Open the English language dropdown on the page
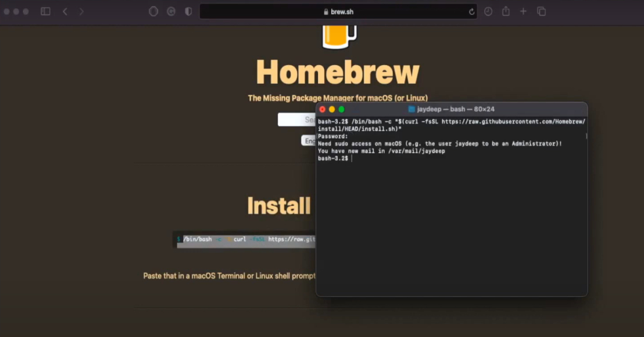This screenshot has height=337, width=644. 308,141
